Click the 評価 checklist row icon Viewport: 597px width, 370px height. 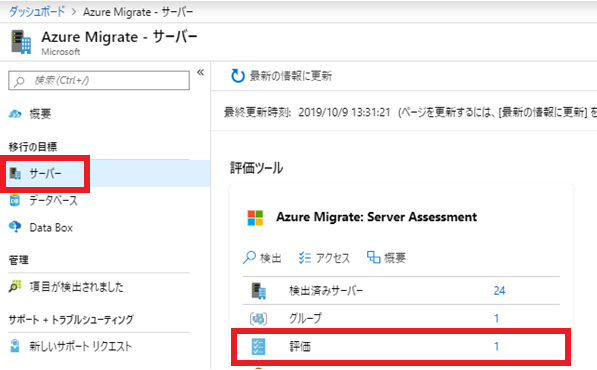pos(259,346)
